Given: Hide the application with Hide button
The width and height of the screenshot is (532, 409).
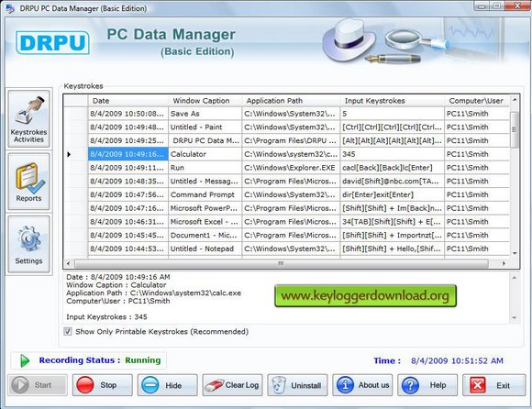Looking at the screenshot, I should (x=167, y=385).
